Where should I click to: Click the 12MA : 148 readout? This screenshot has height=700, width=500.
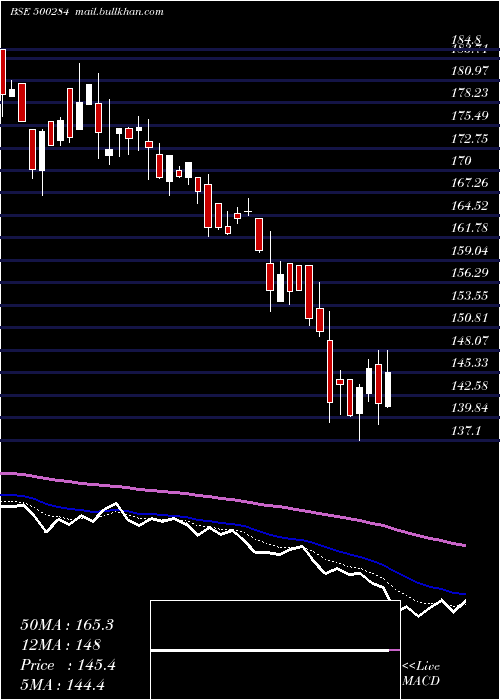pyautogui.click(x=60, y=644)
